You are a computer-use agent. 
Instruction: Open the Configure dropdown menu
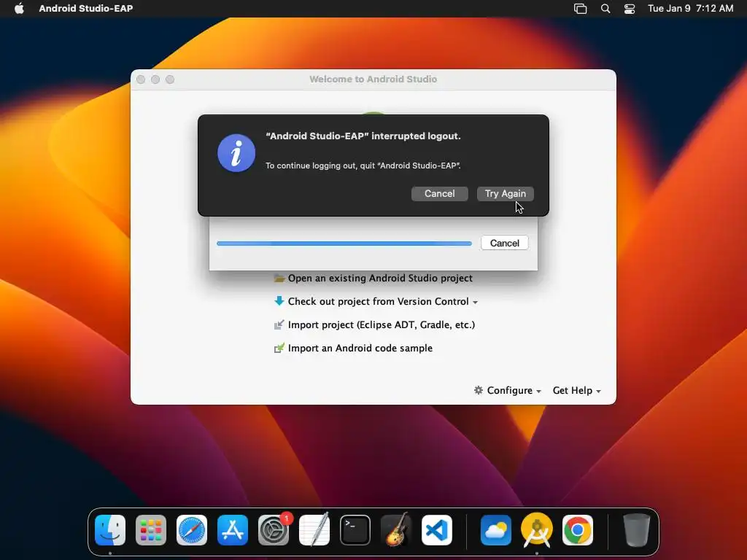point(514,391)
